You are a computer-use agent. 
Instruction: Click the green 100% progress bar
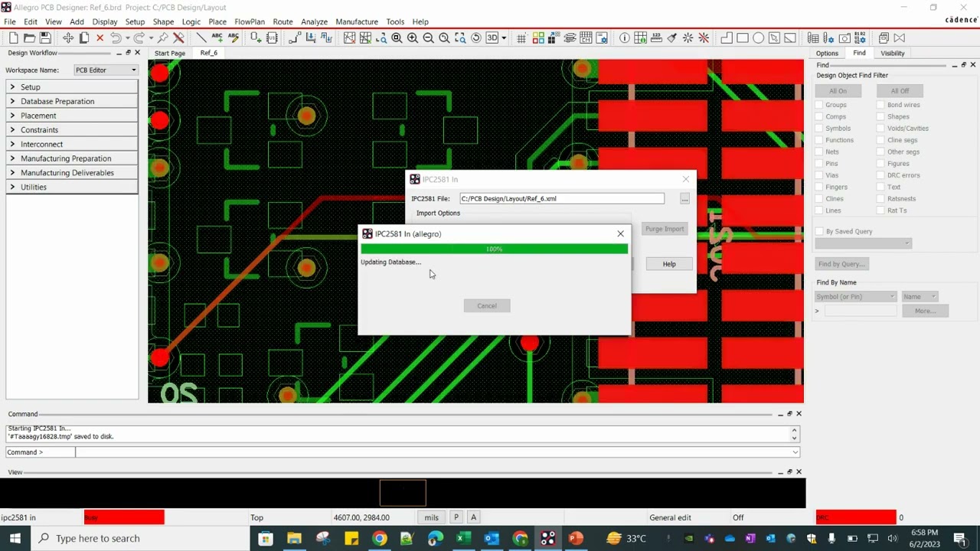(x=494, y=249)
